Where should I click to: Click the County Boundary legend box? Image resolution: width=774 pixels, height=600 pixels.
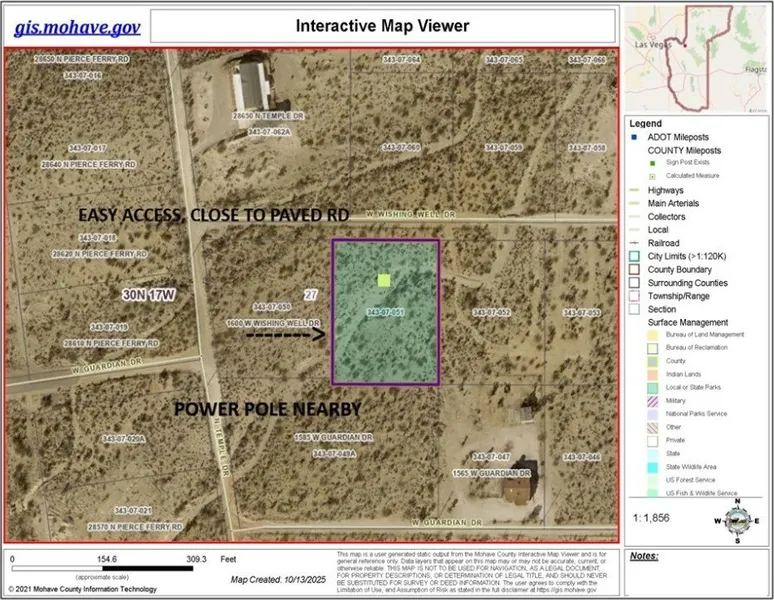[635, 270]
